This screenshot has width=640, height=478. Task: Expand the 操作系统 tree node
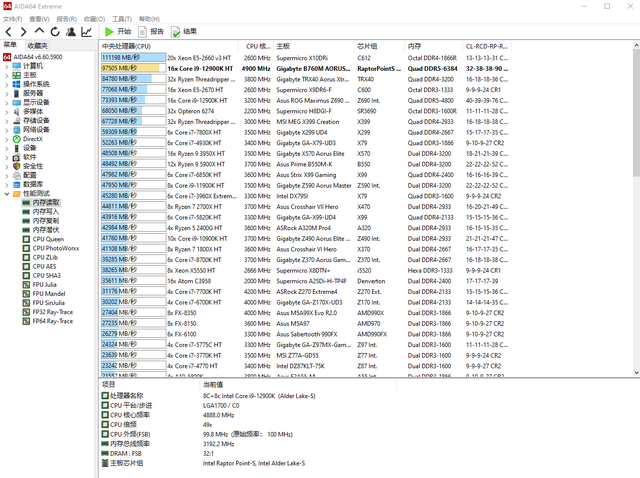pyautogui.click(x=7, y=84)
